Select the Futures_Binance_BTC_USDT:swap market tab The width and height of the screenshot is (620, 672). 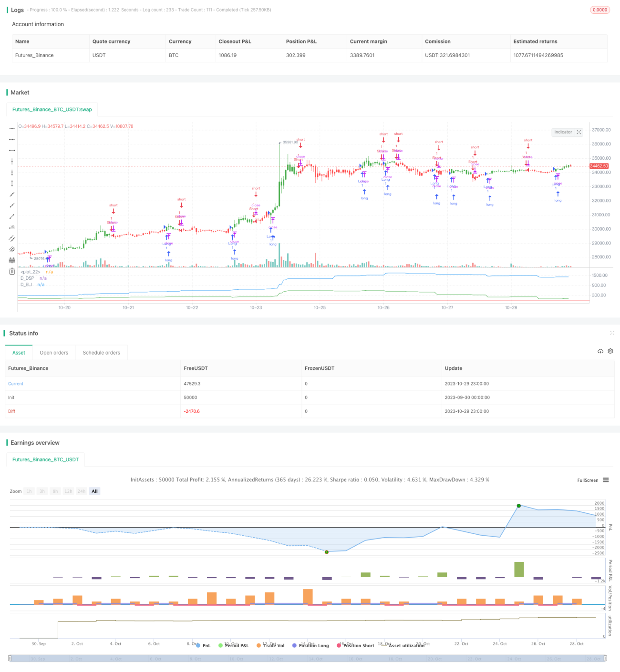coord(52,109)
